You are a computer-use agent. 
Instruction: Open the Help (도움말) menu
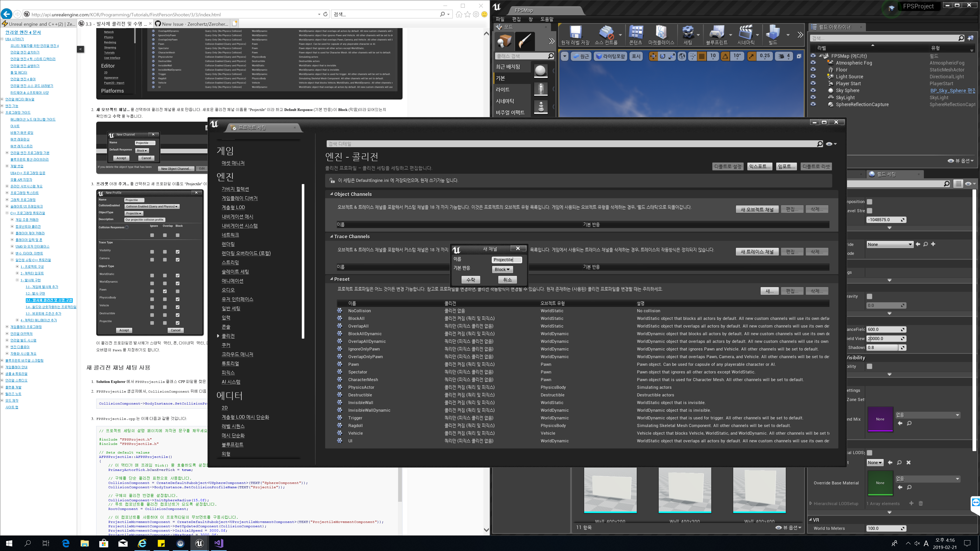click(547, 19)
